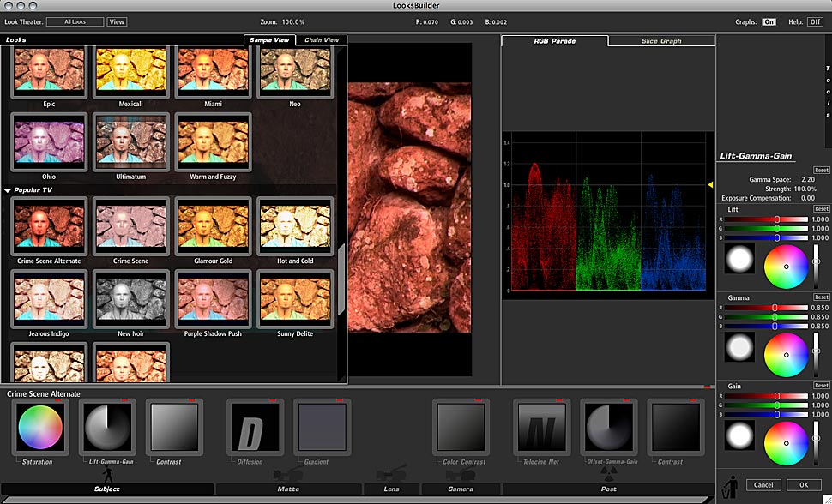Viewport: 832px width, 504px height.
Task: Toggle Graphs On button
Action: (769, 21)
